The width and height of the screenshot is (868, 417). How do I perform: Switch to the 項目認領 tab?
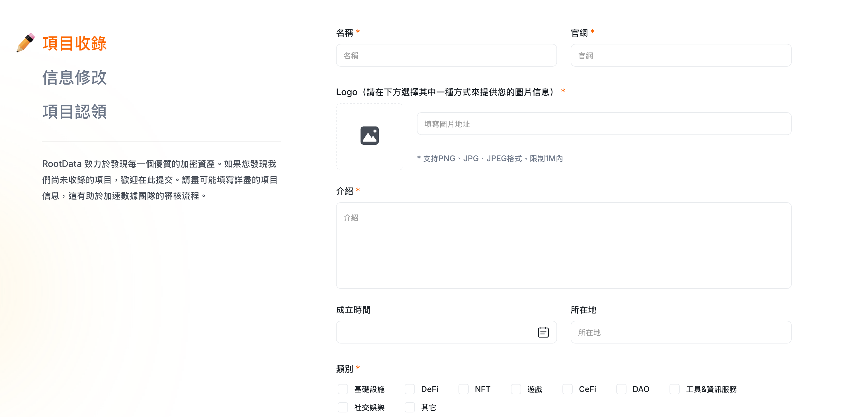(x=74, y=112)
